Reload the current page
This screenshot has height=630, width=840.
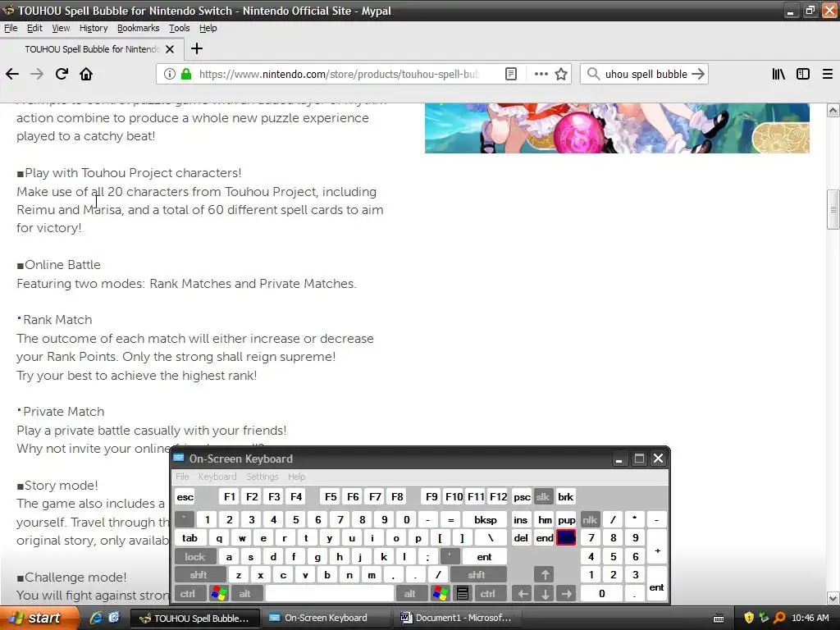(x=62, y=74)
